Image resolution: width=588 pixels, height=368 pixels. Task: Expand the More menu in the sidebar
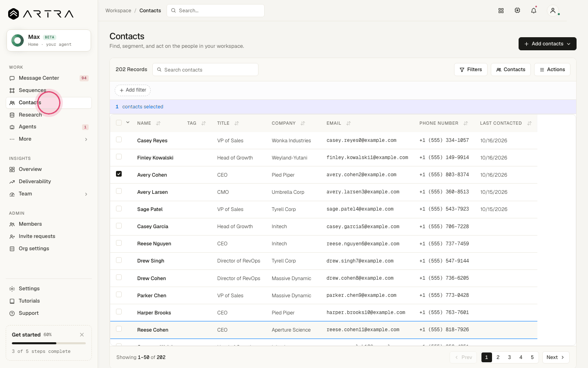[x=49, y=139]
